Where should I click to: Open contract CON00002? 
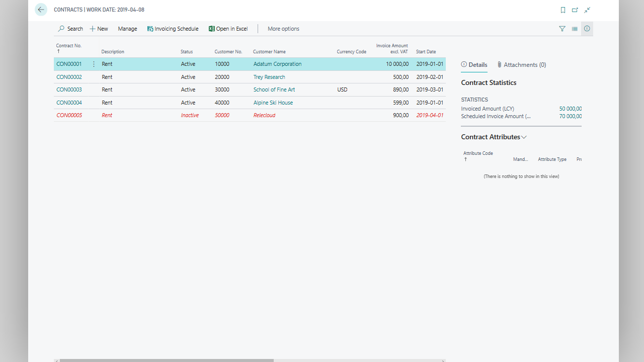pos(69,77)
